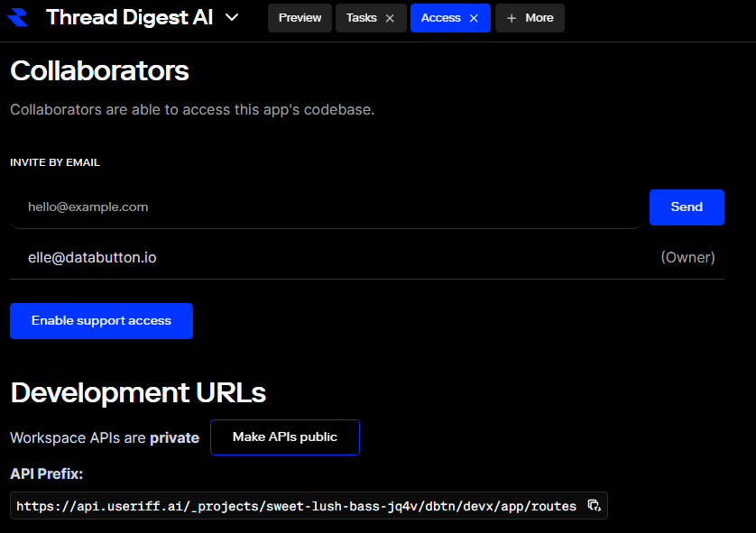Close the Tasks tab
The height and width of the screenshot is (533, 756).
click(x=390, y=18)
